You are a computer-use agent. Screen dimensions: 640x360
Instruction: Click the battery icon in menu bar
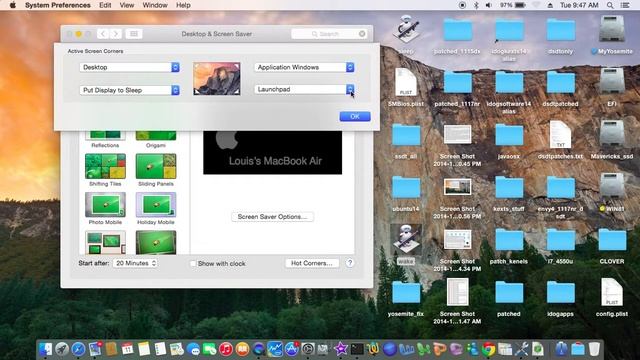click(520, 5)
